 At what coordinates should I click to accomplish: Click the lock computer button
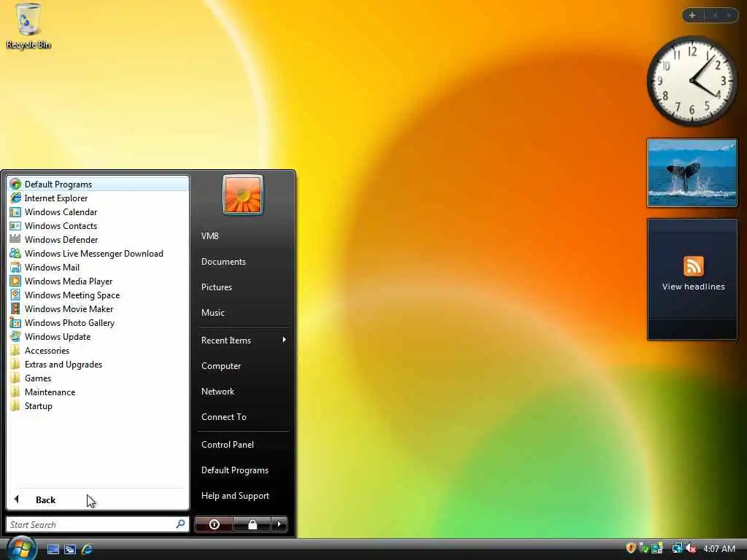[x=252, y=524]
